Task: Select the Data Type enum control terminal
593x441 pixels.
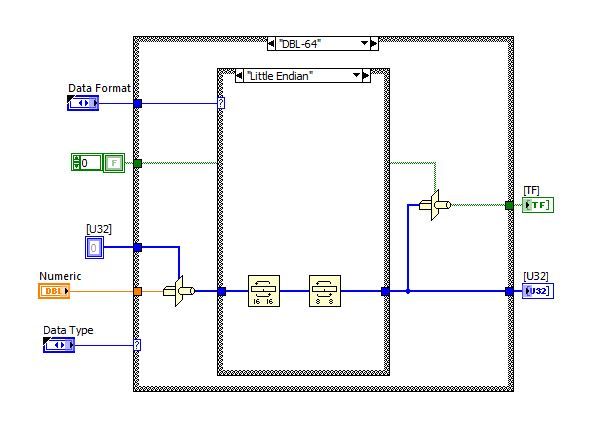Action: (59, 345)
